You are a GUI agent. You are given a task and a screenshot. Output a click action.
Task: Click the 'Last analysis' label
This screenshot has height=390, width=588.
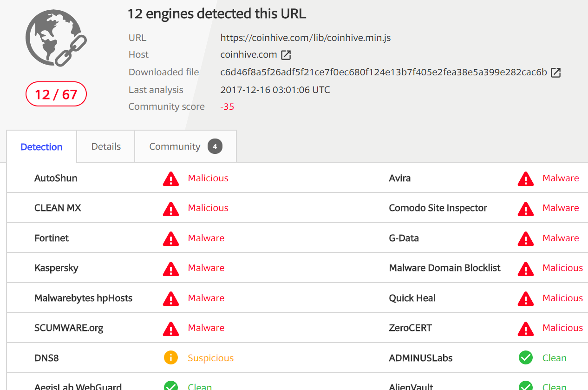point(156,90)
